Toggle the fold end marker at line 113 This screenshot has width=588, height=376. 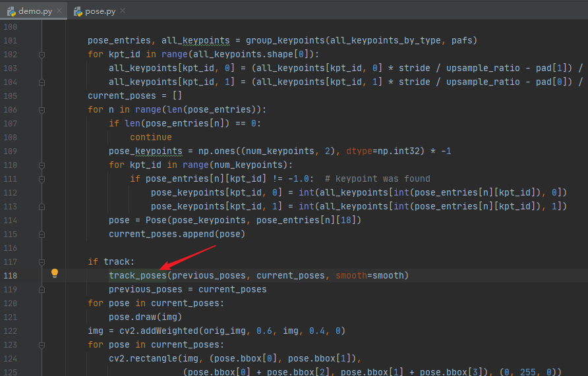[x=42, y=207]
